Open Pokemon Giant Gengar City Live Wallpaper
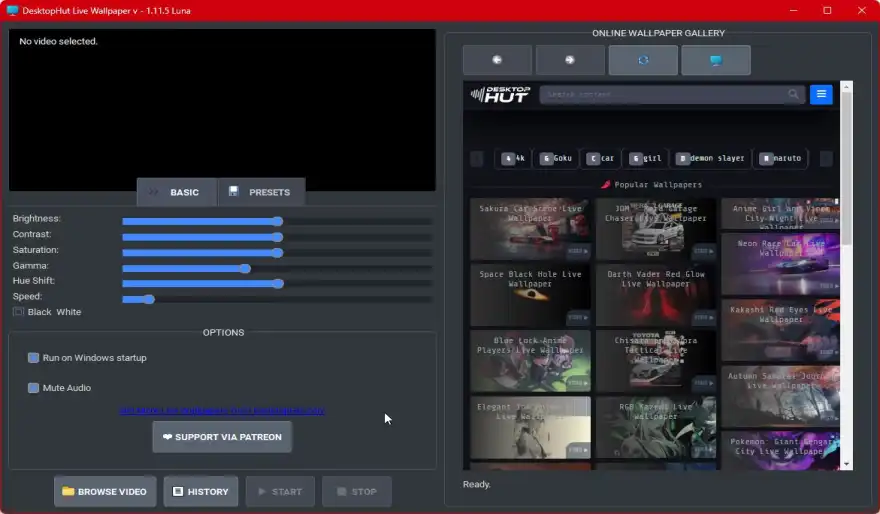The image size is (880, 514). click(781, 450)
